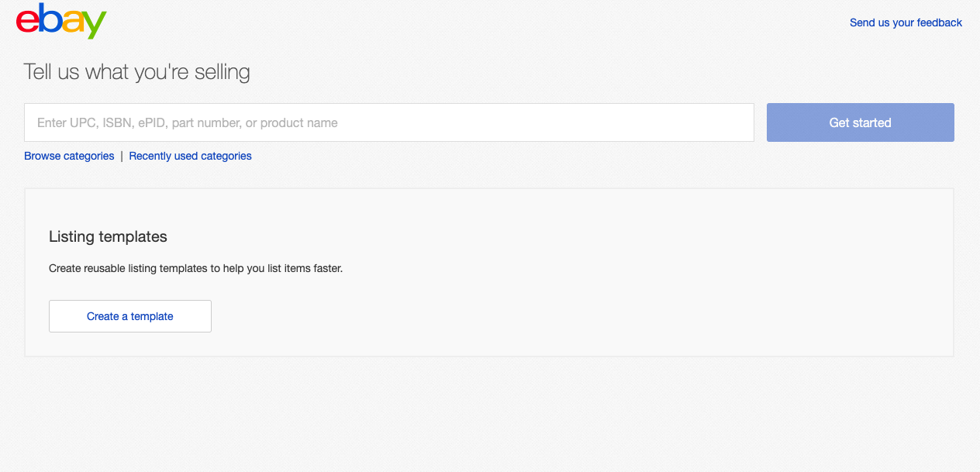Click the Create a template button
The image size is (980, 472).
130,316
